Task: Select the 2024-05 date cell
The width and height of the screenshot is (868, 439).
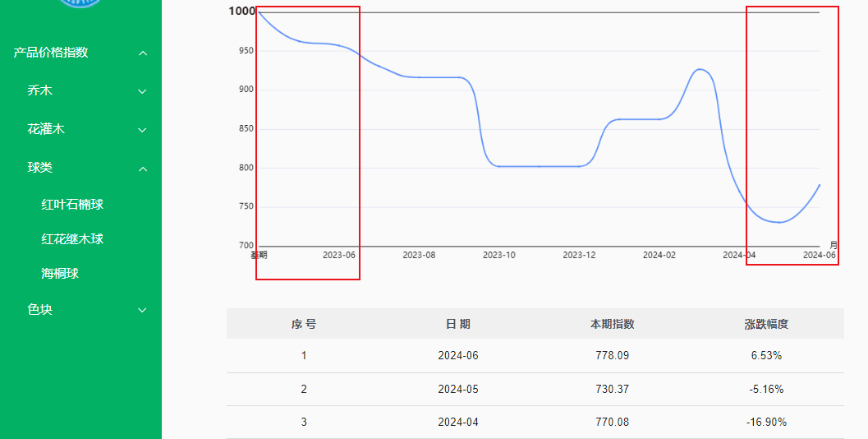Action: tap(458, 390)
